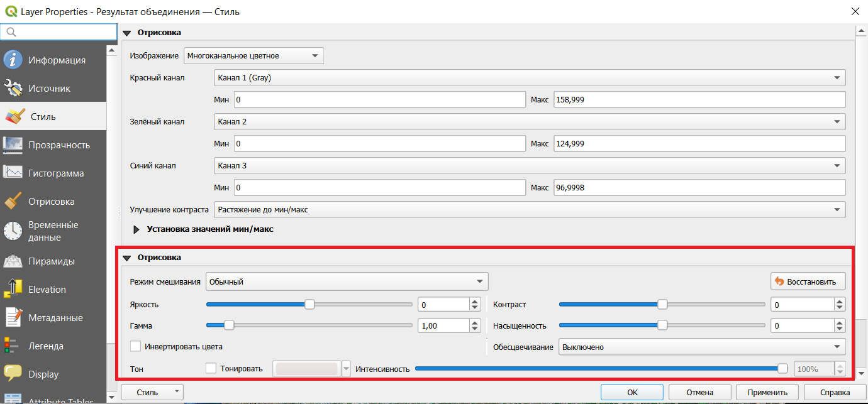Click the QGIS logo in title bar
The image size is (868, 404).
(x=11, y=11)
